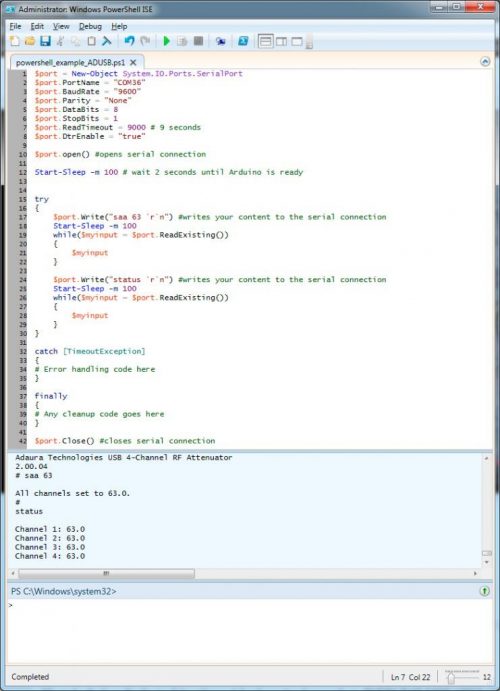
Task: Open a script using the folder icon
Action: (30, 41)
